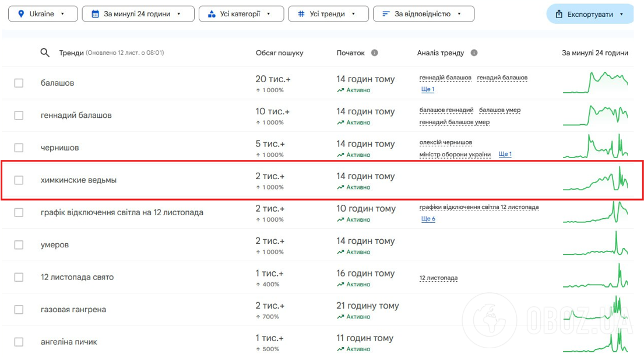Click the search magnifier icon beside Тренди

tap(45, 53)
